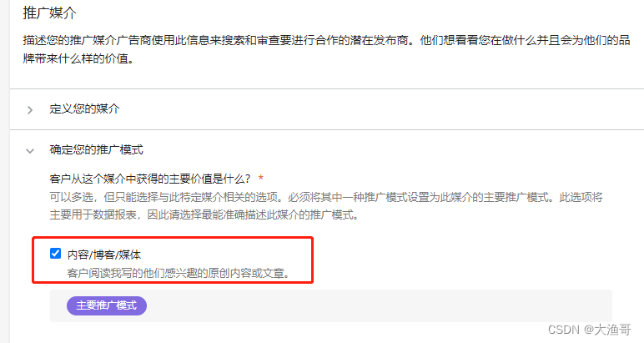
Task: Open the 定义您的媒介 section header text
Action: pyautogui.click(x=84, y=108)
